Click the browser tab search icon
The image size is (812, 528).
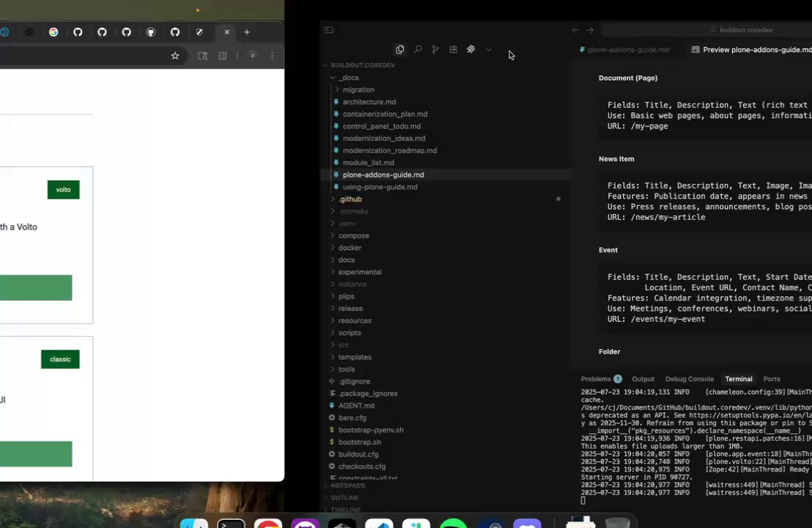[x=202, y=56]
